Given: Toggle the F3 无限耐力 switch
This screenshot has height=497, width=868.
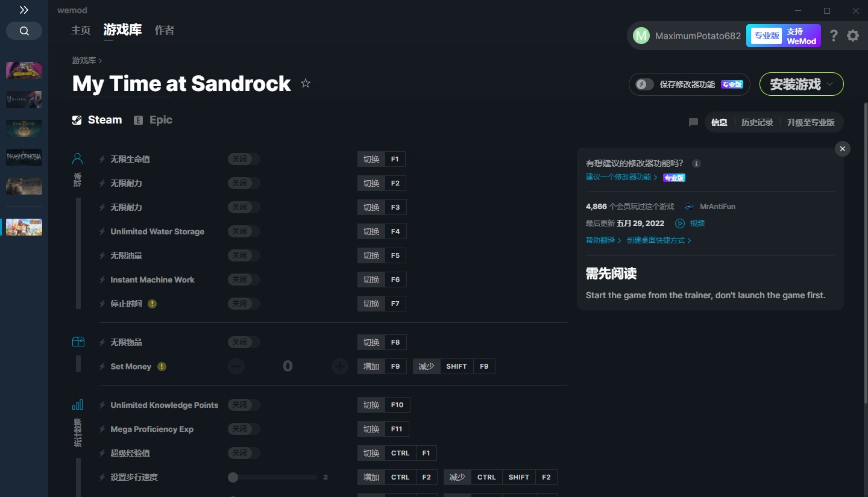Looking at the screenshot, I should [x=244, y=207].
